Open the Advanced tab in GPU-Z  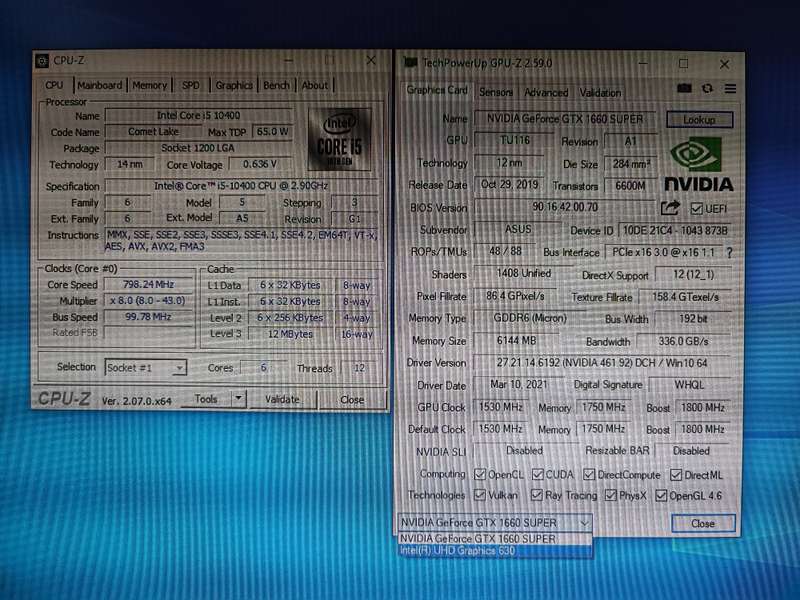click(546, 92)
